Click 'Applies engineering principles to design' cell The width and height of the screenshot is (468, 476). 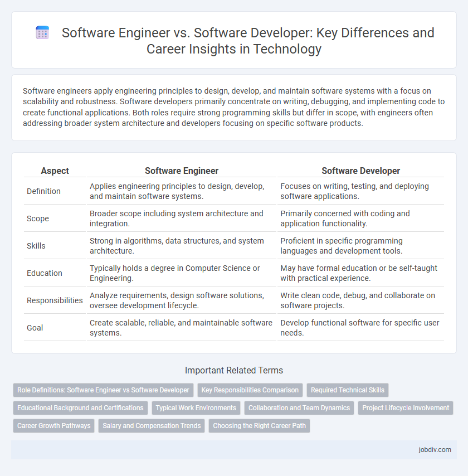[x=182, y=191]
